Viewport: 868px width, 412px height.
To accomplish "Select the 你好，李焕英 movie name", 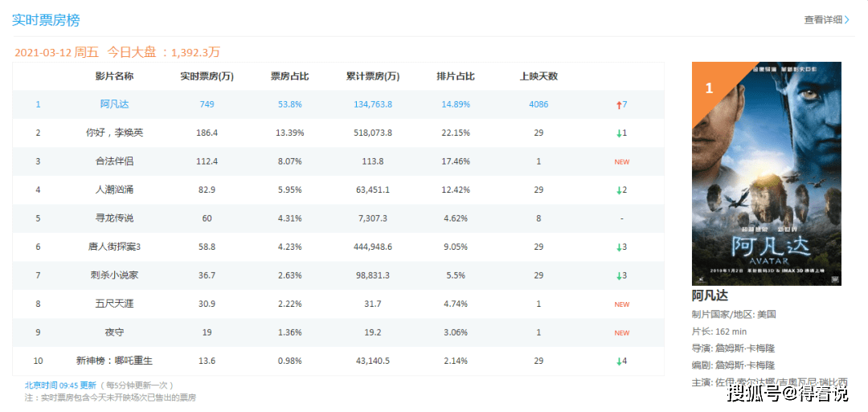I will coord(115,133).
